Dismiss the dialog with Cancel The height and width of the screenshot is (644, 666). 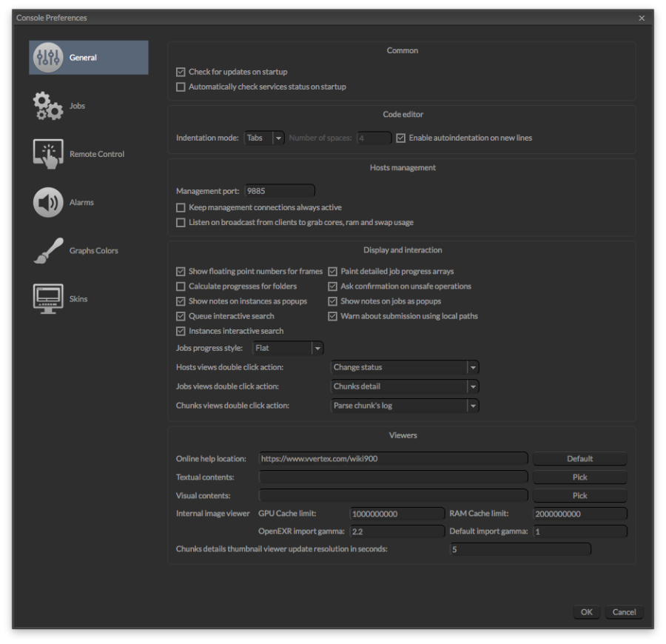click(624, 612)
